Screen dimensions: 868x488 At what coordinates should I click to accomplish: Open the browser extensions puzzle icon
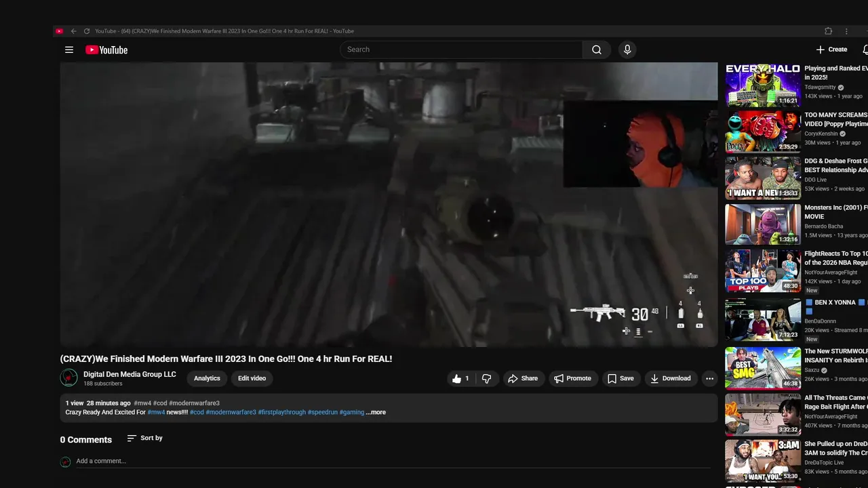click(828, 31)
